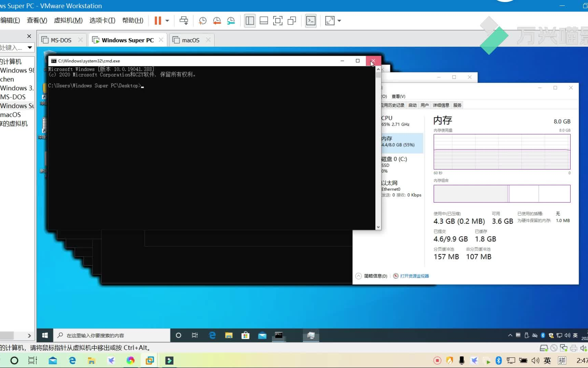Open the 编辑(E) menu
The height and width of the screenshot is (368, 588).
point(10,20)
